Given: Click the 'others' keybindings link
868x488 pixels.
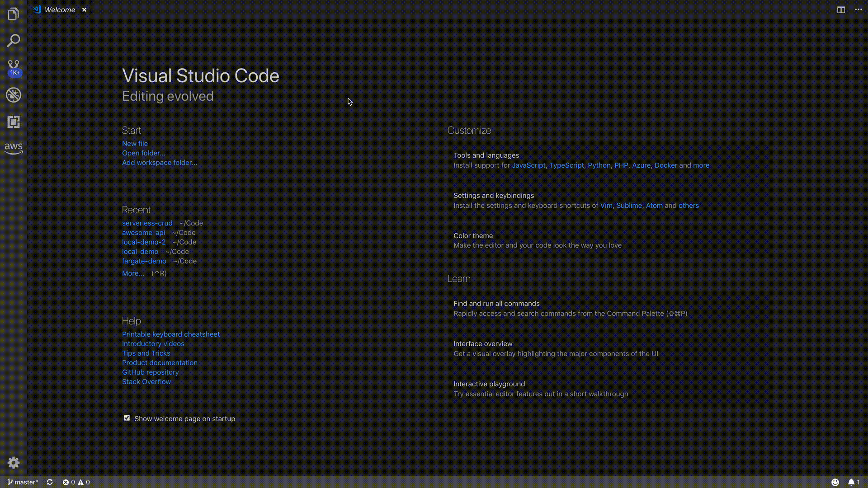Looking at the screenshot, I should (689, 205).
